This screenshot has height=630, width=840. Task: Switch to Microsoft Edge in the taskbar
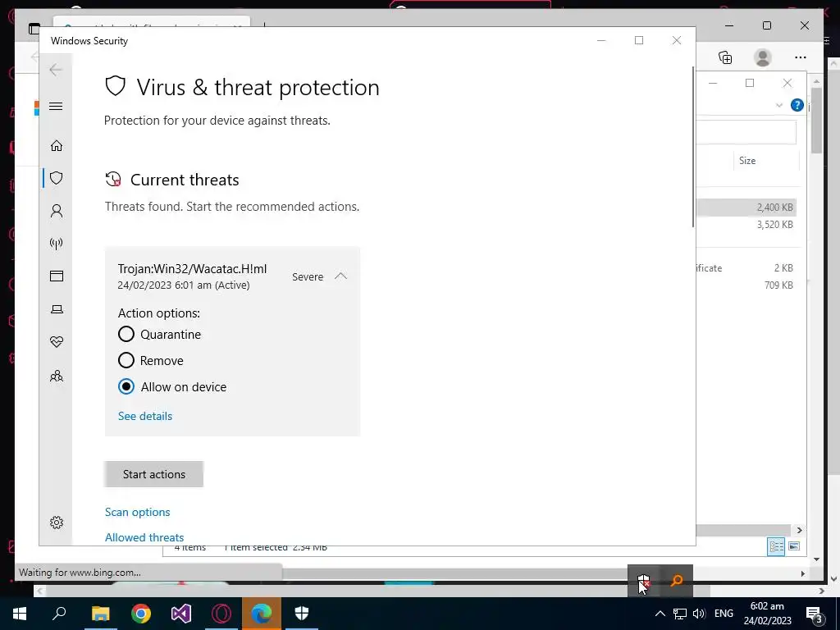(x=262, y=614)
